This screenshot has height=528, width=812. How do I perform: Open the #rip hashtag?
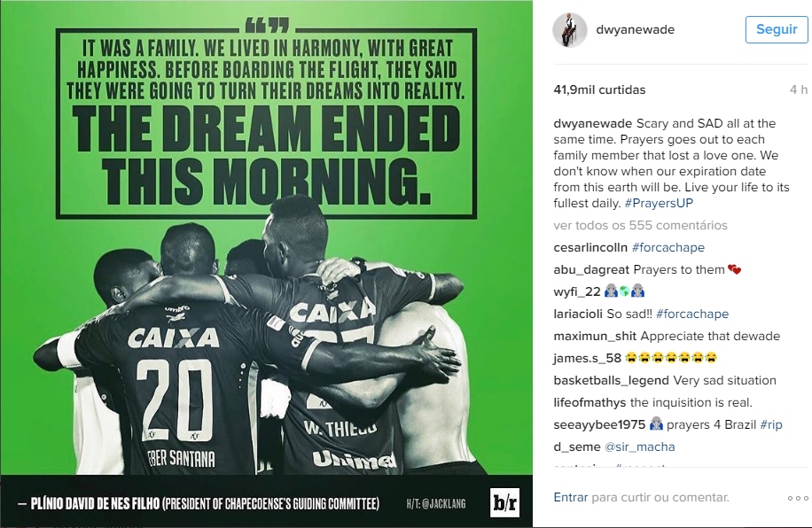pos(771,424)
